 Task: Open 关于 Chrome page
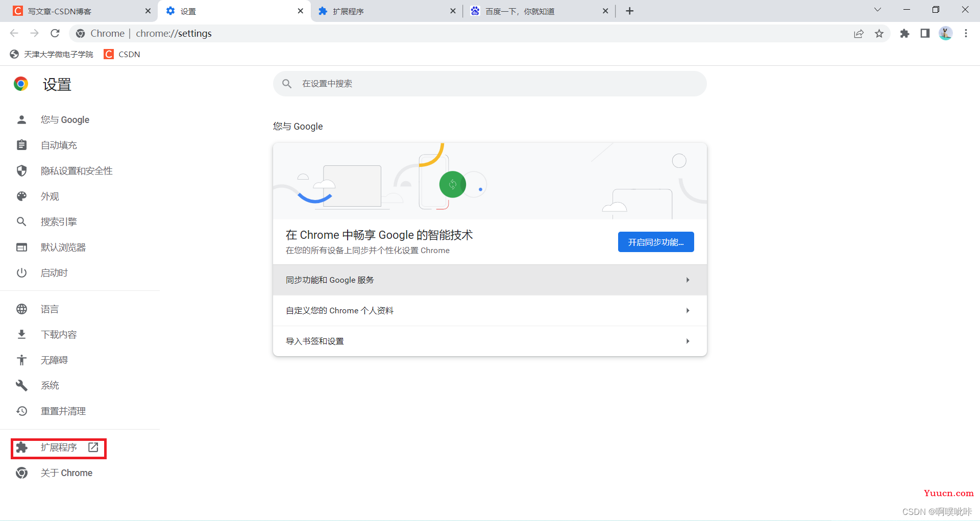(x=66, y=473)
